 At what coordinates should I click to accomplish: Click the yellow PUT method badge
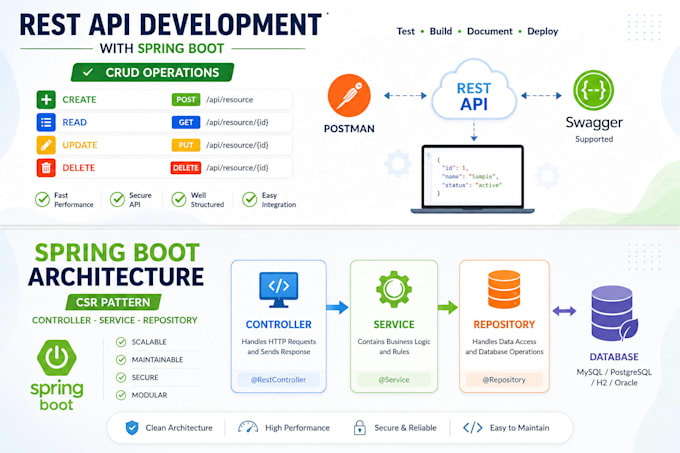186,145
